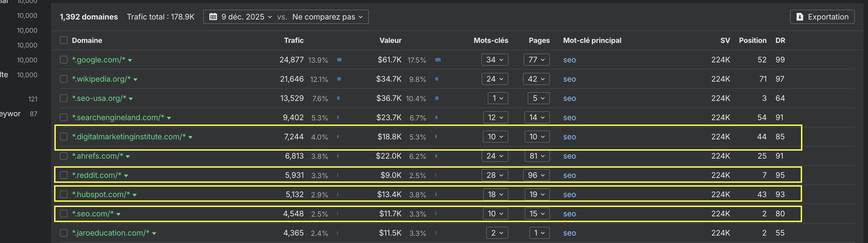
Task: Check the google.com row checkbox
Action: (x=64, y=60)
